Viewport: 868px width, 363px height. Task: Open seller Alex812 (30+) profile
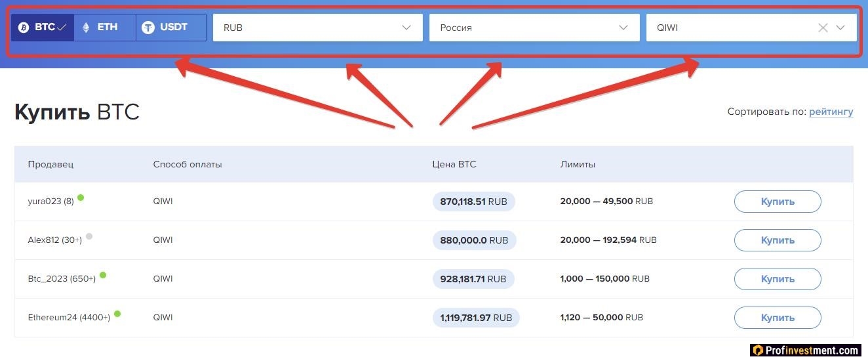[55, 240]
